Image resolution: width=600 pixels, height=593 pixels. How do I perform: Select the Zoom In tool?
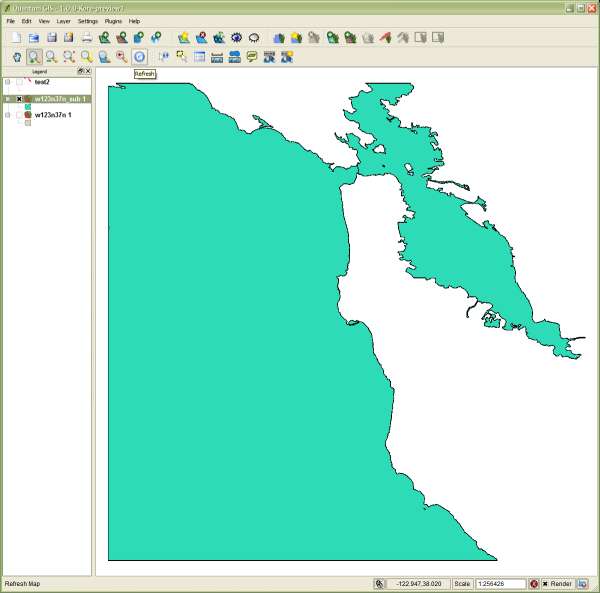34,57
